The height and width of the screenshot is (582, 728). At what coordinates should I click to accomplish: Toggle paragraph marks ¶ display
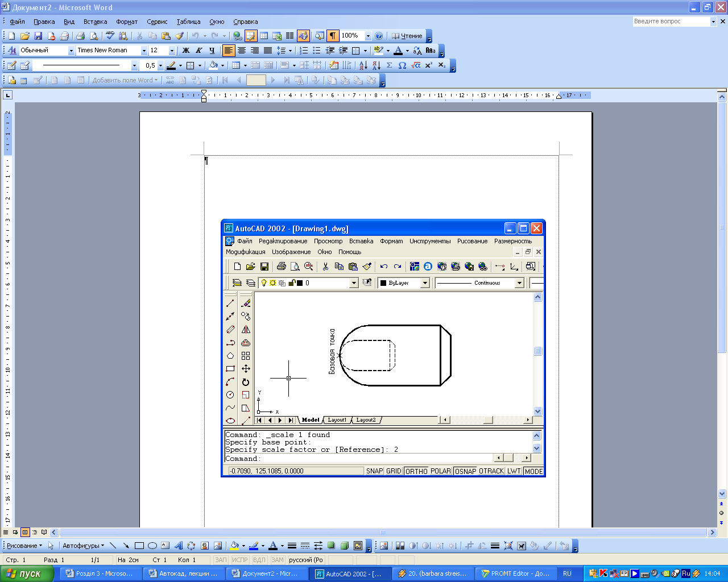coord(333,36)
